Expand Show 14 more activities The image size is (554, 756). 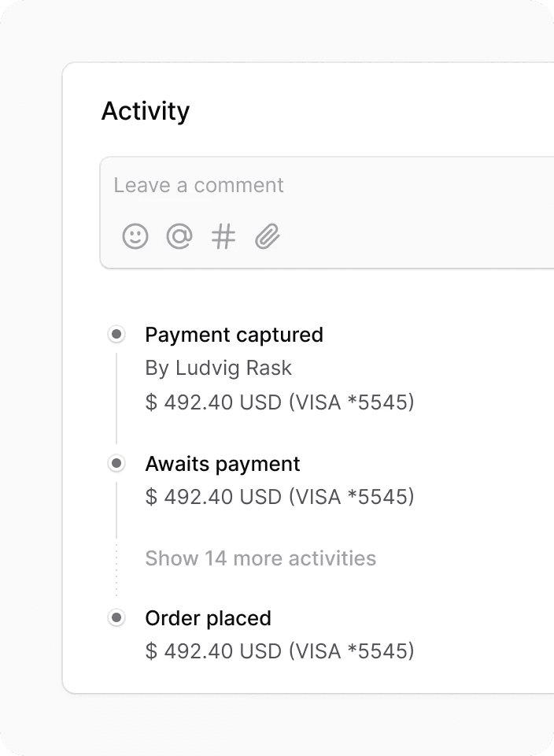(x=260, y=558)
